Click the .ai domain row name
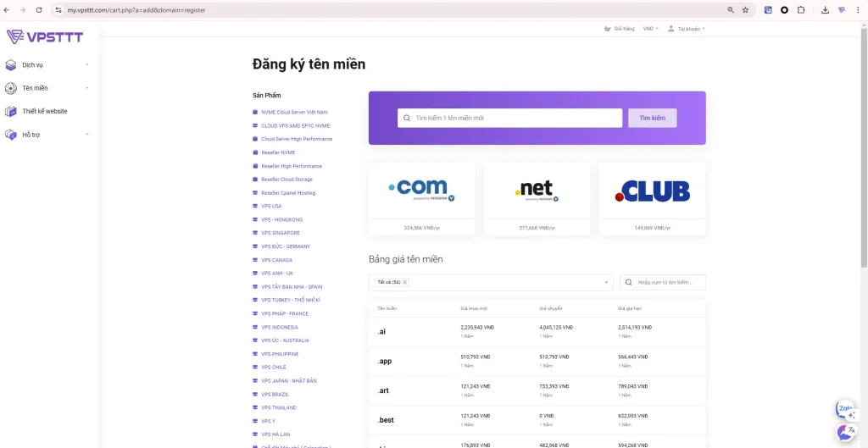The height and width of the screenshot is (448, 868). click(381, 332)
